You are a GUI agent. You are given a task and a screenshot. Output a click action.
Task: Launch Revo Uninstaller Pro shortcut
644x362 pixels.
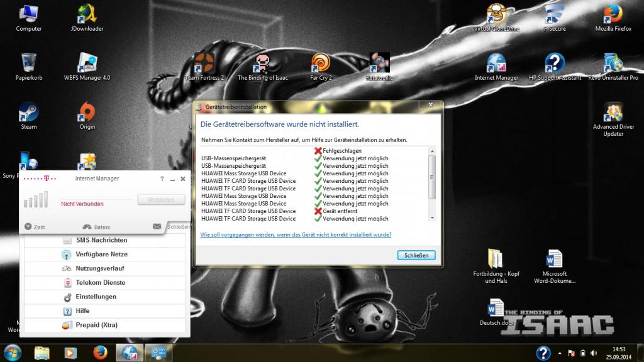click(613, 67)
